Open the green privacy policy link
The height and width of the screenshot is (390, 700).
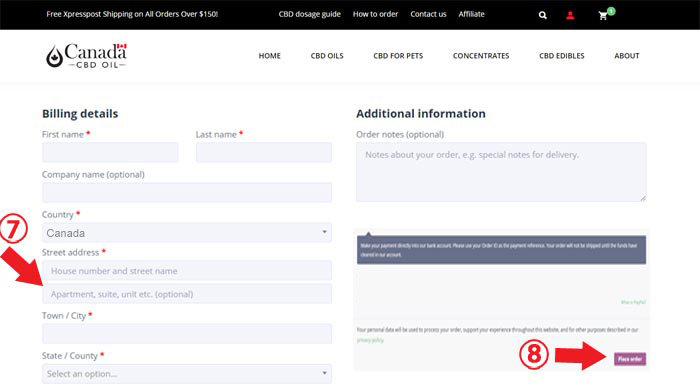point(370,340)
